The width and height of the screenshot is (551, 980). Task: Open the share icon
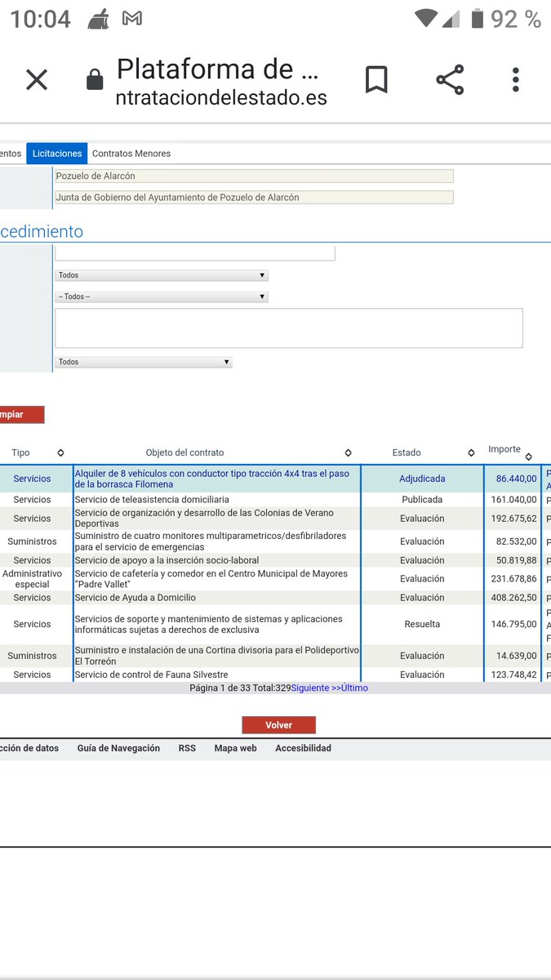(450, 80)
